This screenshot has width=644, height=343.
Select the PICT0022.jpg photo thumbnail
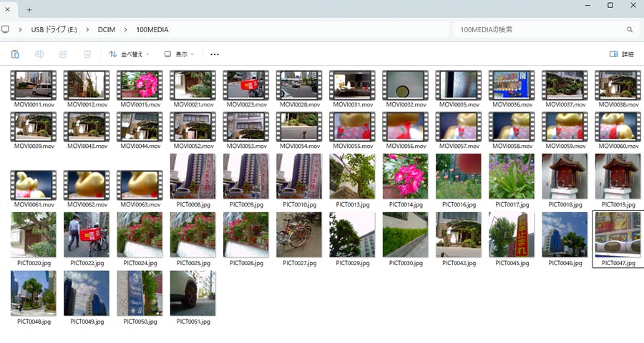click(x=87, y=234)
